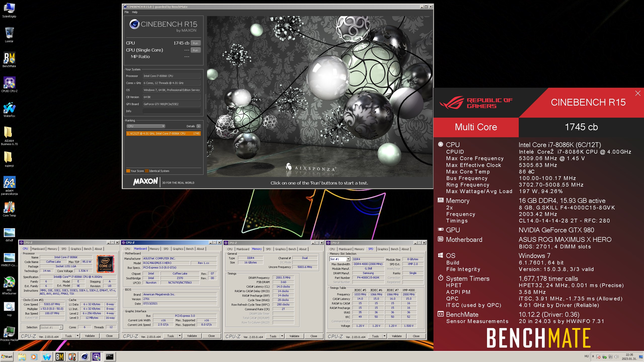
Task: Open the safely remove hardware tray icon
Action: pos(604,357)
